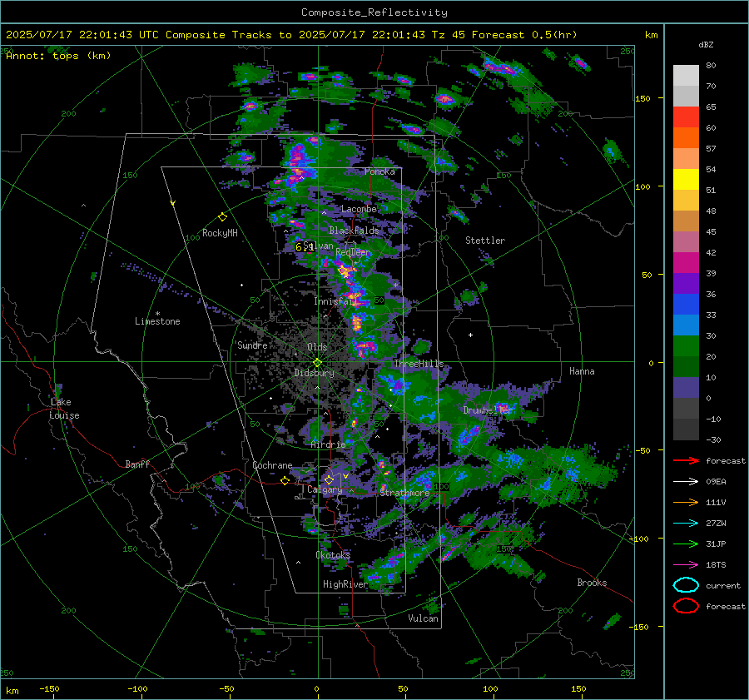Viewport: 749px width, 700px height.
Task: Click the Banff town label
Action: point(137,464)
